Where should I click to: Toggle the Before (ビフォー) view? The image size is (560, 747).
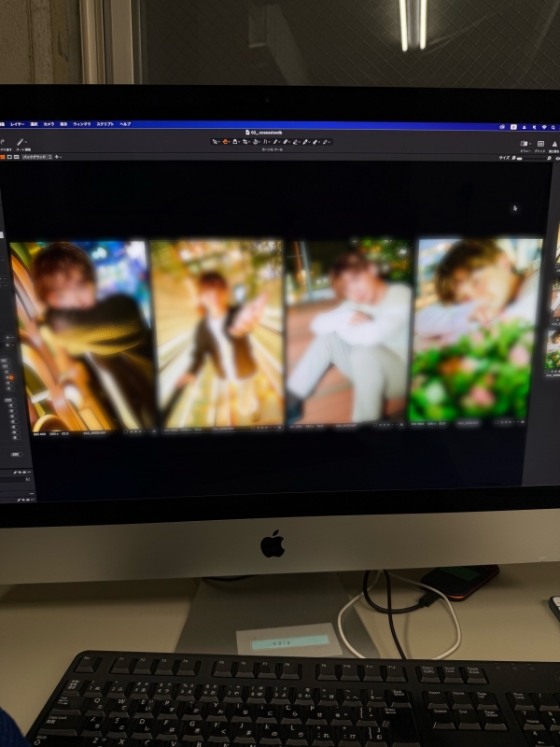[x=525, y=145]
